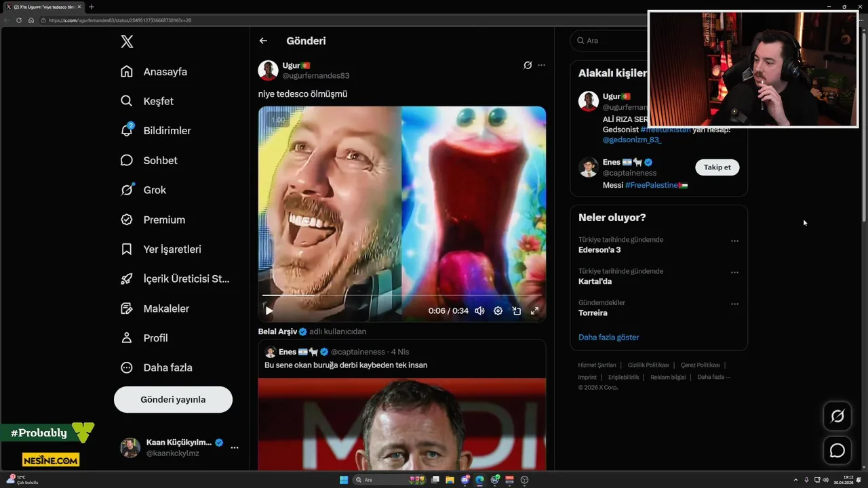
Task: Open options for Kartal'da trend
Action: point(734,272)
